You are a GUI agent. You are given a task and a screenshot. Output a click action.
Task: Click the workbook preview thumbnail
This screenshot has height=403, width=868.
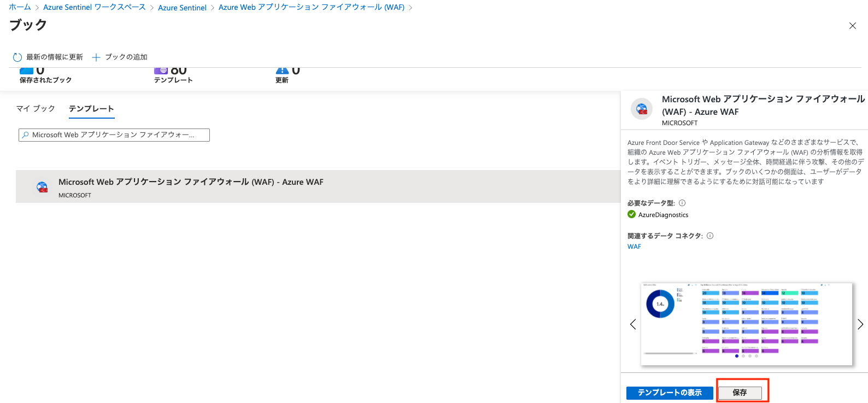coord(746,324)
